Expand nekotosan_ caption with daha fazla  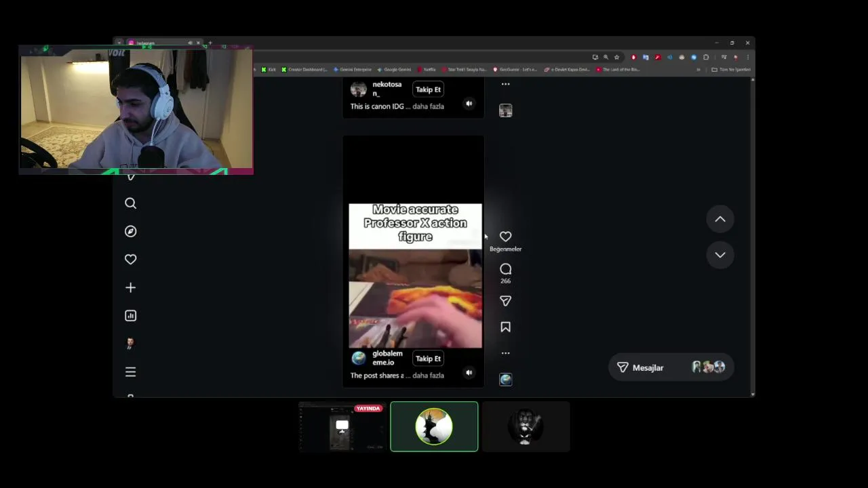[428, 106]
